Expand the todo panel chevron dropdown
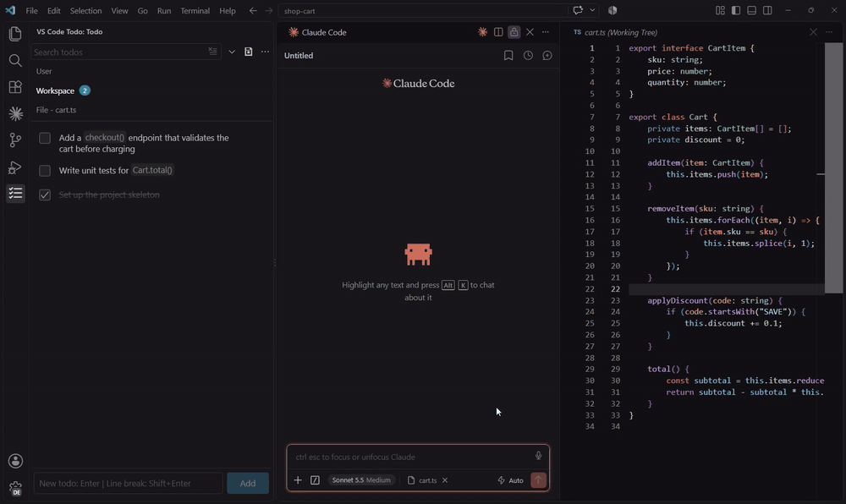This screenshot has height=504, width=846. click(x=232, y=52)
